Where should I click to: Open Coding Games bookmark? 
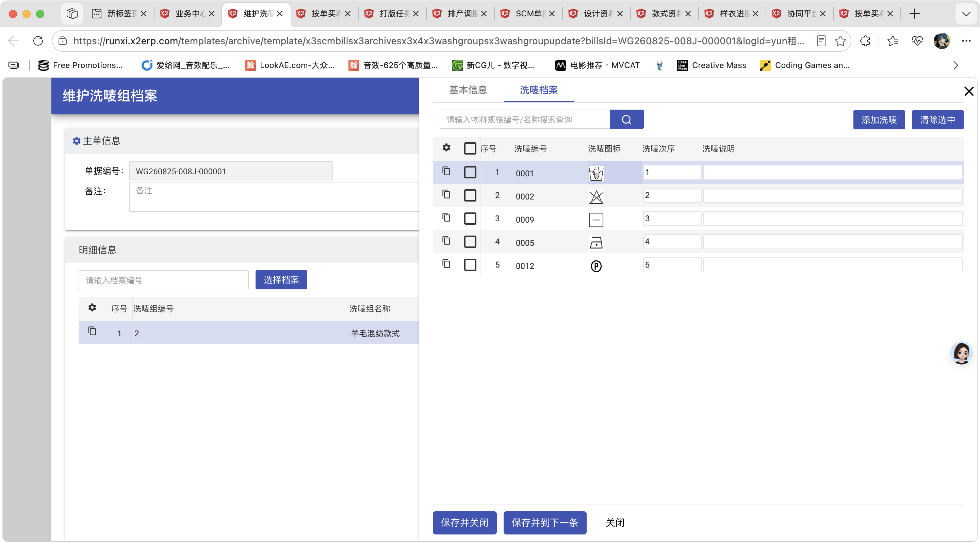pyautogui.click(x=805, y=65)
